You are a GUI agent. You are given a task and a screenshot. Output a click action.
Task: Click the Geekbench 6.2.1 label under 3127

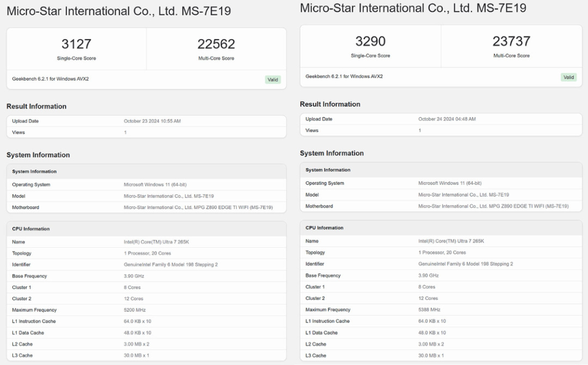pyautogui.click(x=51, y=79)
